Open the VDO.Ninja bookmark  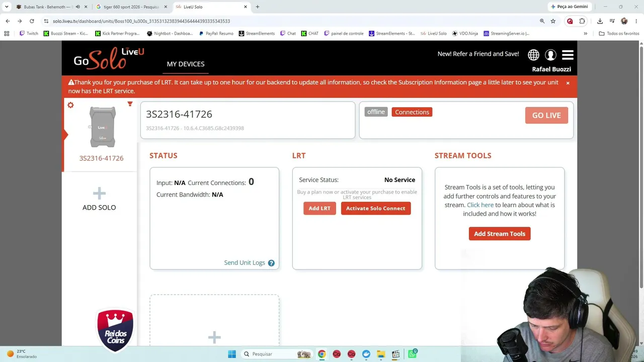click(x=465, y=34)
